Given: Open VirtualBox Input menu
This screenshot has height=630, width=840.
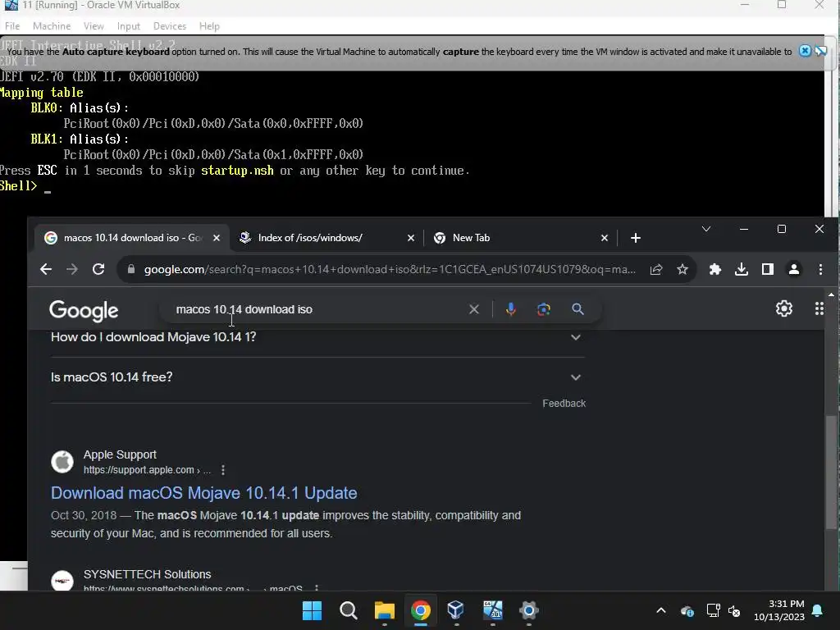Looking at the screenshot, I should [129, 25].
